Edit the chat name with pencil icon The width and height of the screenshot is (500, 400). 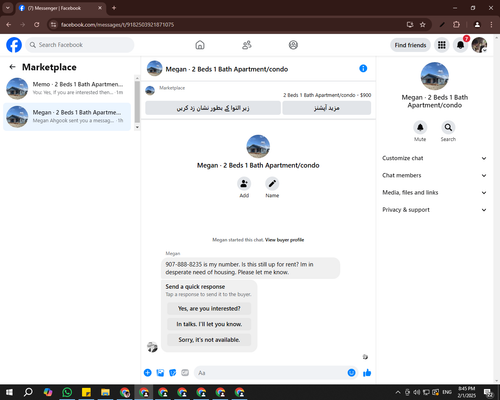(x=272, y=183)
